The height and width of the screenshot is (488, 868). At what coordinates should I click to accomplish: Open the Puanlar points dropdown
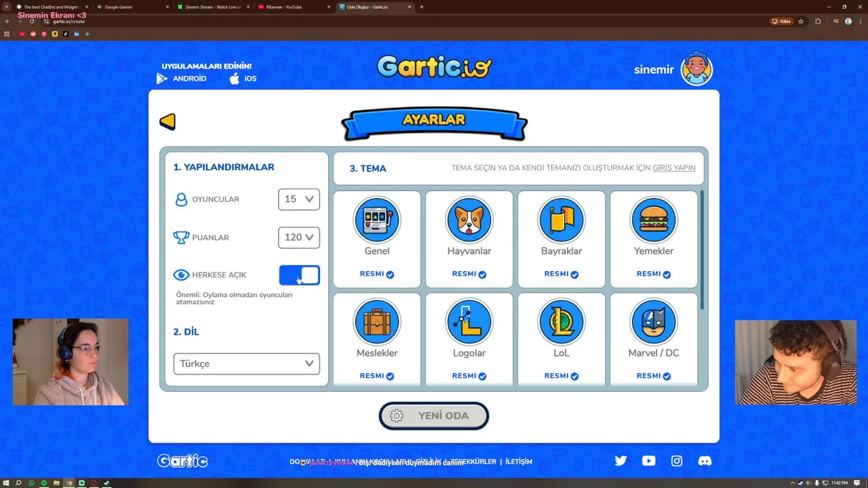[x=299, y=237]
